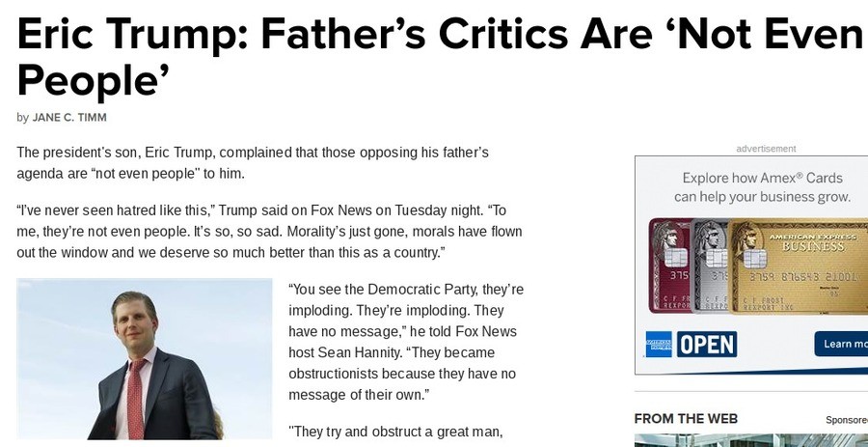
Task: Click the sponsored thumbnail under FROM THE WEB
Action: (751, 441)
